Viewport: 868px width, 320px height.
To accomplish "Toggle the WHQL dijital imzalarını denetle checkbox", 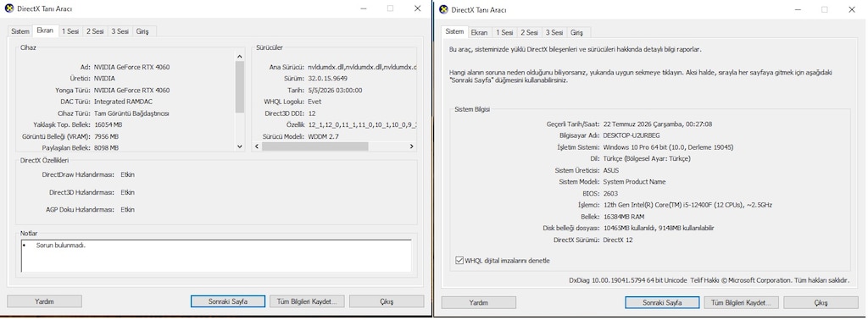I will coord(459,260).
